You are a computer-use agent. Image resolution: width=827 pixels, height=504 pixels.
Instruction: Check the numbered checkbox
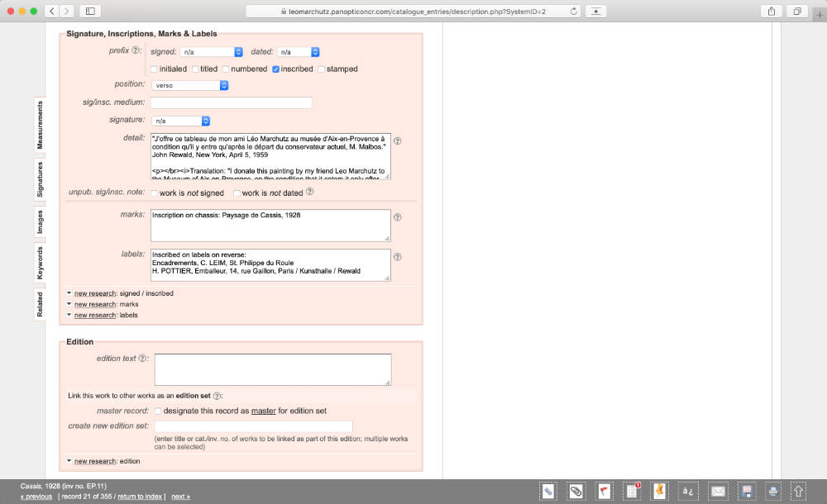click(226, 69)
